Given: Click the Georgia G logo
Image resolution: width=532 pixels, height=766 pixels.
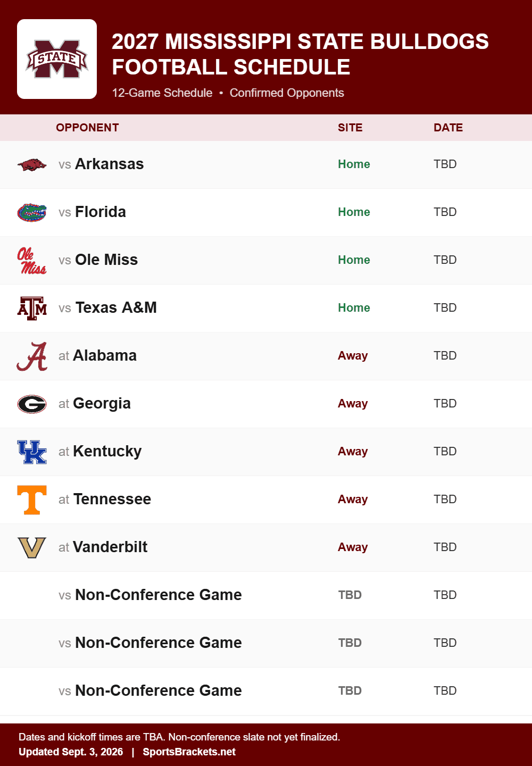Looking at the screenshot, I should 32,404.
